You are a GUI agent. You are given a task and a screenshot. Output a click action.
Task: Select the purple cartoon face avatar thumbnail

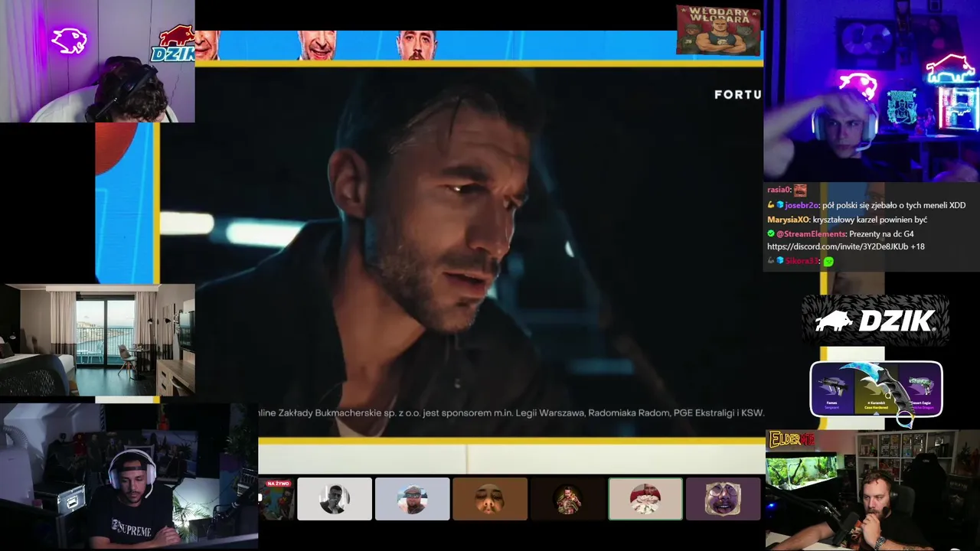click(723, 499)
